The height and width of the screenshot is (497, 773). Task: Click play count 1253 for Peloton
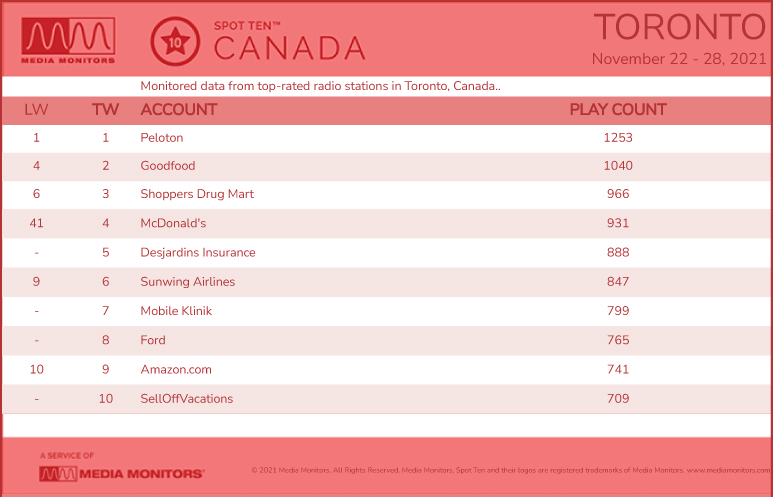[618, 138]
